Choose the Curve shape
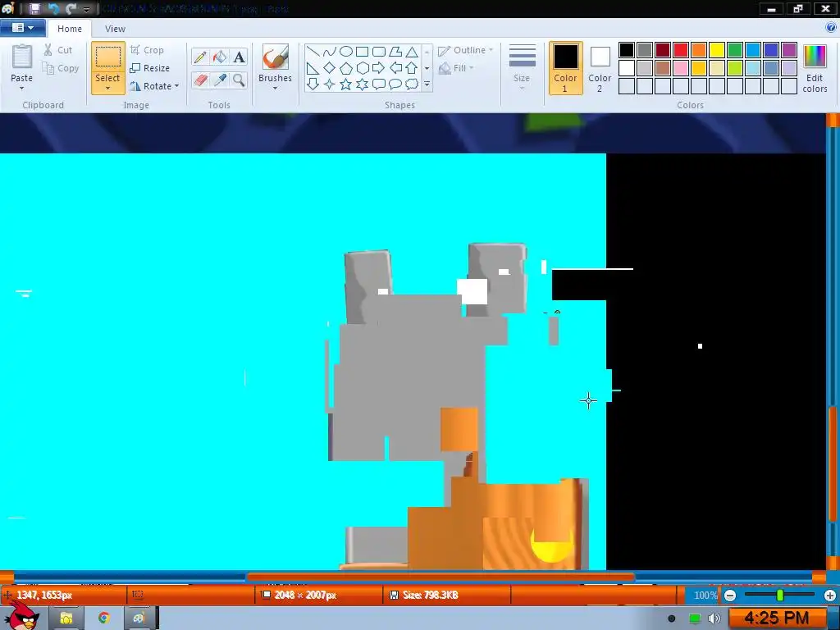840x630 pixels. coord(330,52)
